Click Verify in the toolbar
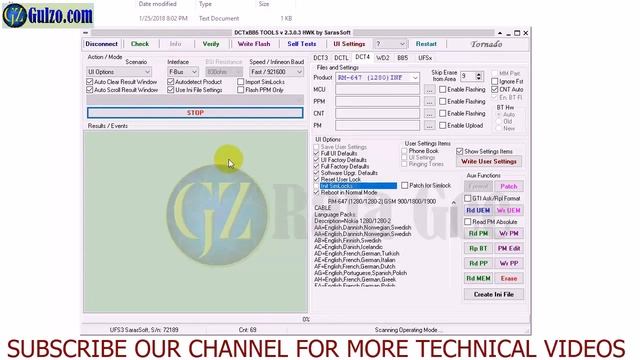This screenshot has width=640, height=360. pyautogui.click(x=211, y=44)
